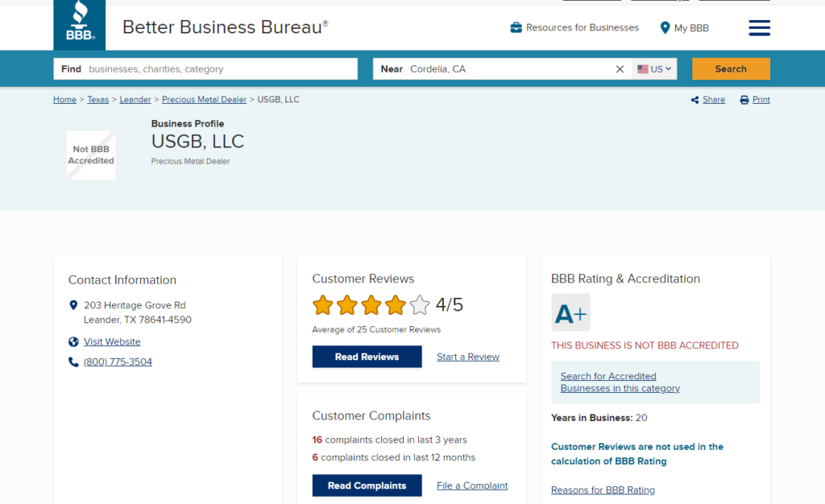This screenshot has width=825, height=504.
Task: Click the A+ rating badge
Action: point(570,313)
